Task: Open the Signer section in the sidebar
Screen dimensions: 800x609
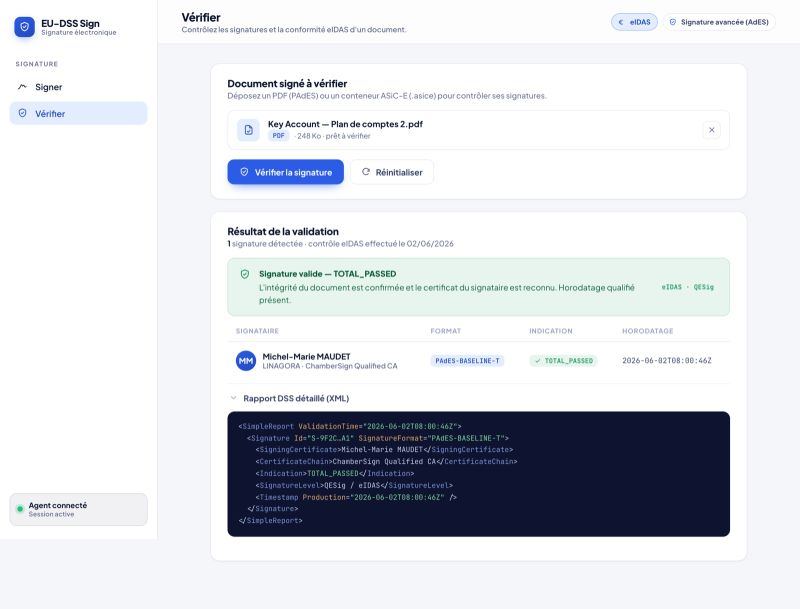Action: coord(78,87)
